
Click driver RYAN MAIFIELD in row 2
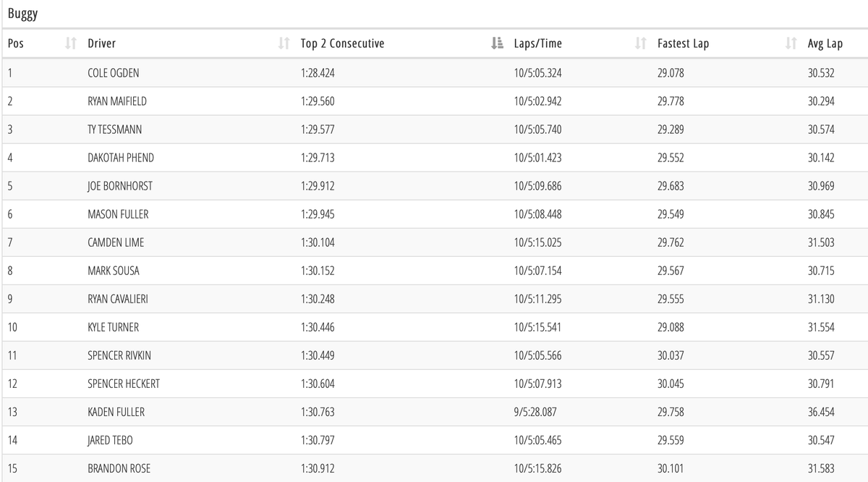tap(117, 101)
